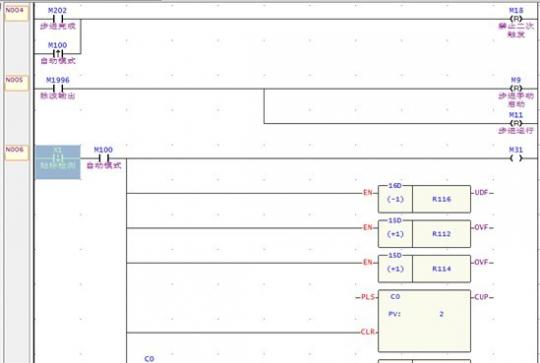540x363 pixels.
Task: Select the M18 reset coil
Action: click(516, 19)
